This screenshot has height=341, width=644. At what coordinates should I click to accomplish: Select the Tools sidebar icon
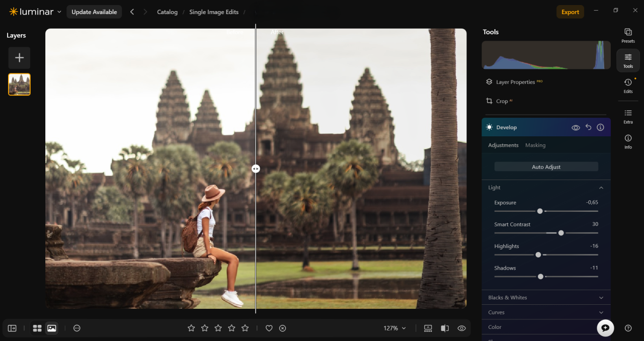point(628,60)
